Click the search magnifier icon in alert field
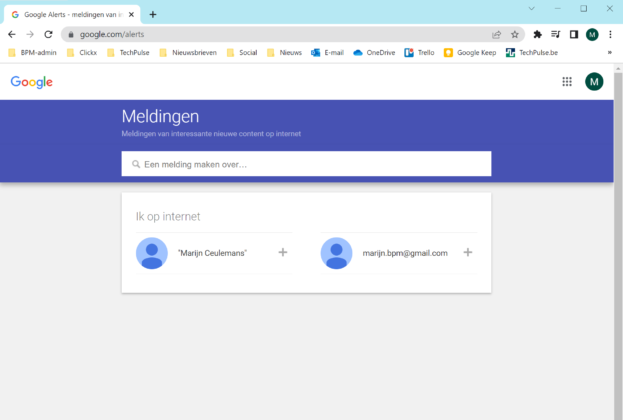The height and width of the screenshot is (420, 623). pyautogui.click(x=136, y=164)
